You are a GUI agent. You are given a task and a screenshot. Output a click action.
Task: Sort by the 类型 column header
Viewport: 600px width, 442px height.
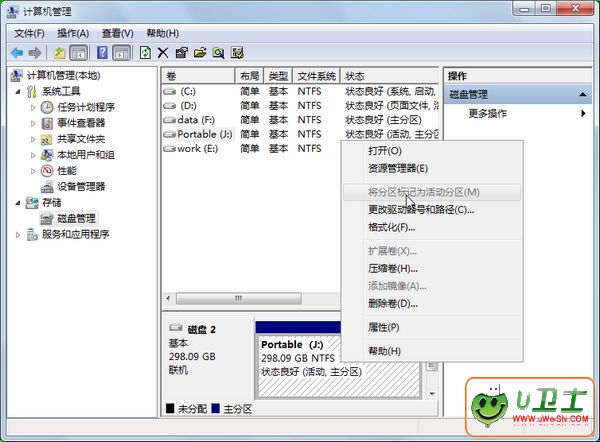pyautogui.click(x=278, y=76)
